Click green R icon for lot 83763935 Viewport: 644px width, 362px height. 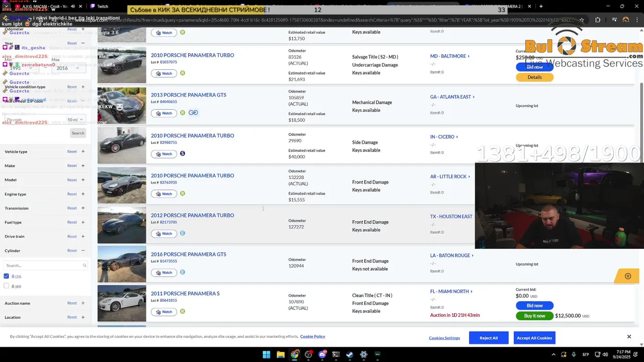point(183,193)
